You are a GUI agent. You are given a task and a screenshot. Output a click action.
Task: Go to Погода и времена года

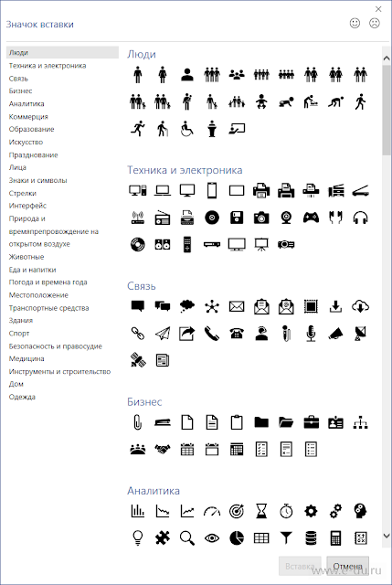point(48,282)
